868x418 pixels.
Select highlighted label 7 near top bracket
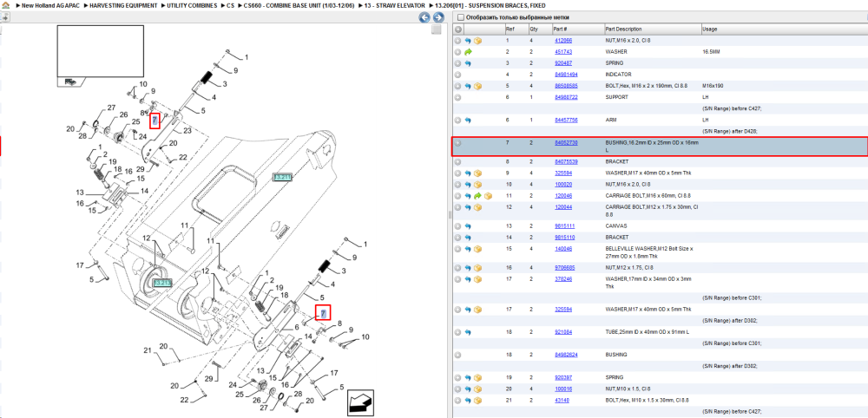[155, 120]
